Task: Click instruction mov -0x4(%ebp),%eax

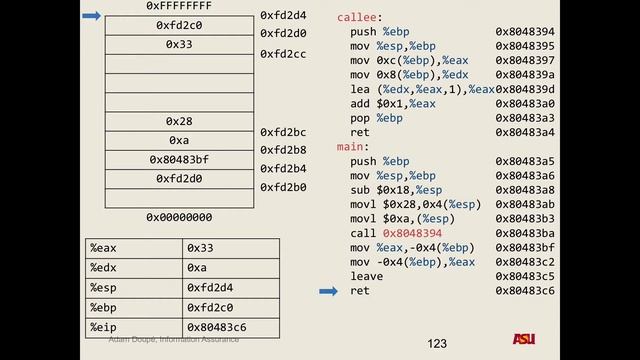Action: [x=412, y=262]
